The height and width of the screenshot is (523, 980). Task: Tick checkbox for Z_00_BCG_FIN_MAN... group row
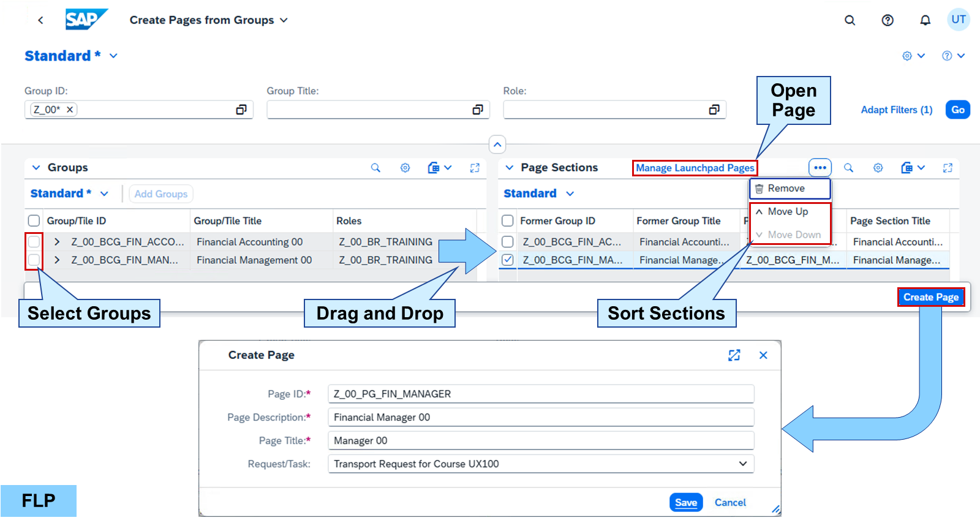(34, 260)
